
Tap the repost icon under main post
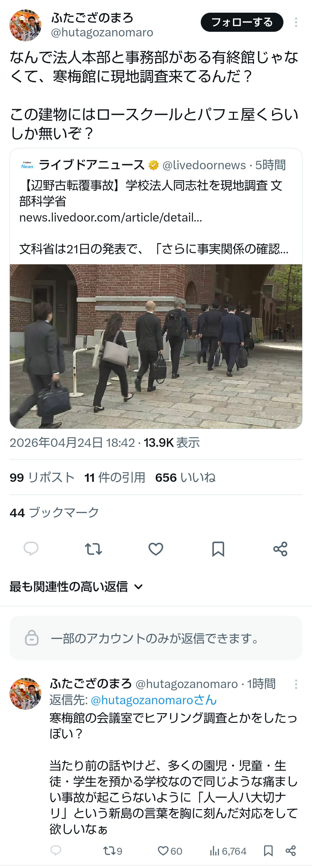(93, 549)
